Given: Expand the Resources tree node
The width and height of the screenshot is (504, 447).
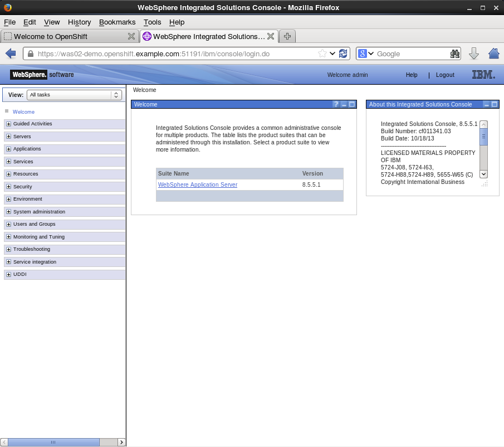Looking at the screenshot, I should [x=9, y=174].
